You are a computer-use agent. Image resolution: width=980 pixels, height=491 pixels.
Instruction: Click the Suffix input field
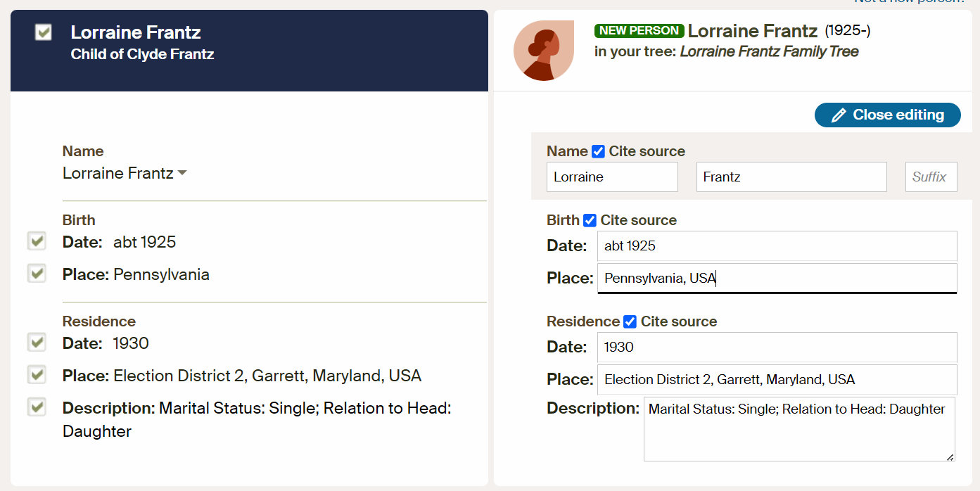(x=931, y=177)
